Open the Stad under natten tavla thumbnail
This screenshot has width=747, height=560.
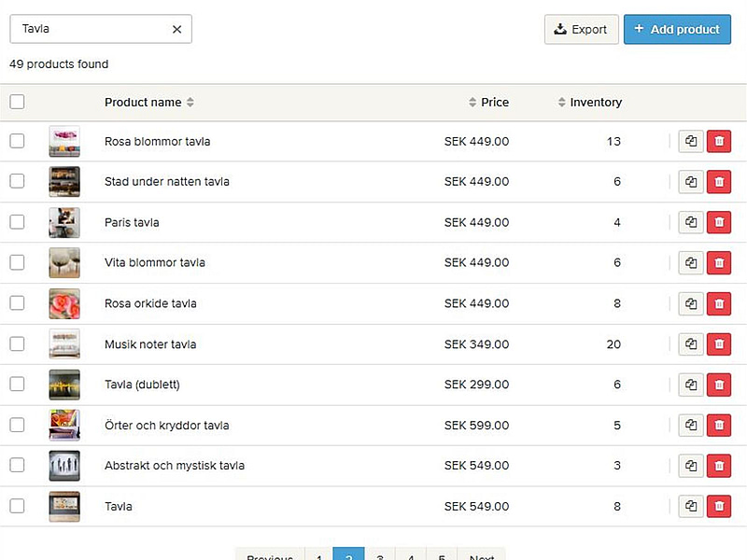pyautogui.click(x=64, y=182)
